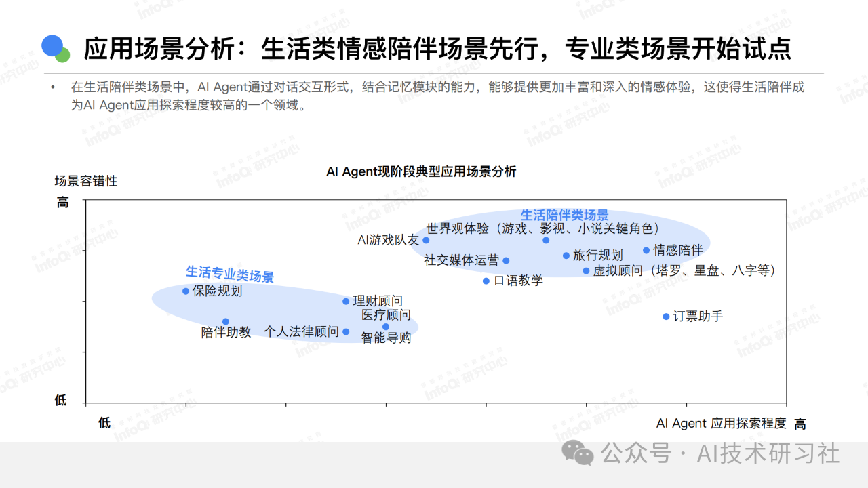Click the 情感陪伴 data point dot

point(646,251)
